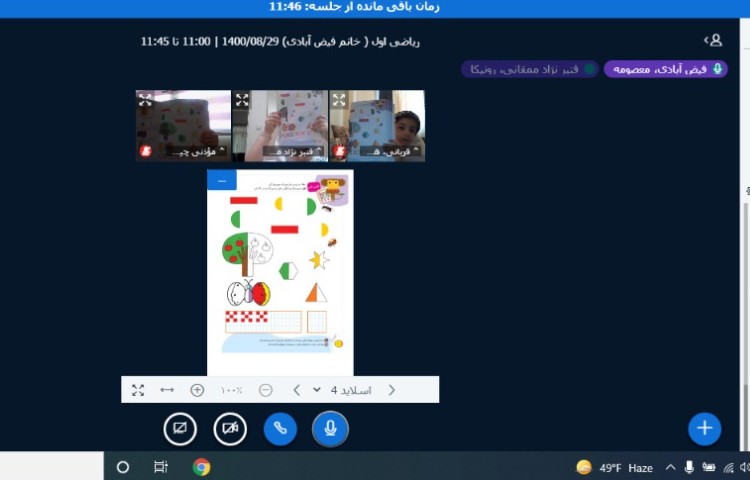The image size is (750, 480).
Task: Click the speaker volume tray icon
Action: [x=744, y=467]
